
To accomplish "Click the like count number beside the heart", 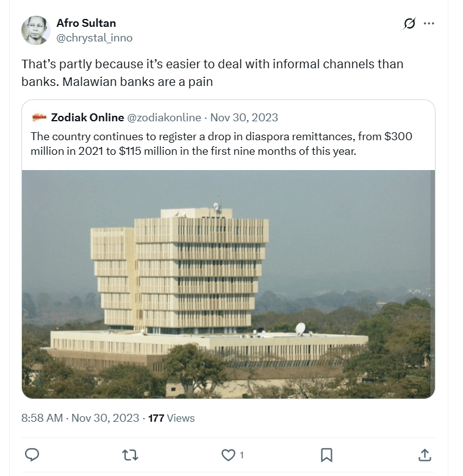I will click(242, 455).
